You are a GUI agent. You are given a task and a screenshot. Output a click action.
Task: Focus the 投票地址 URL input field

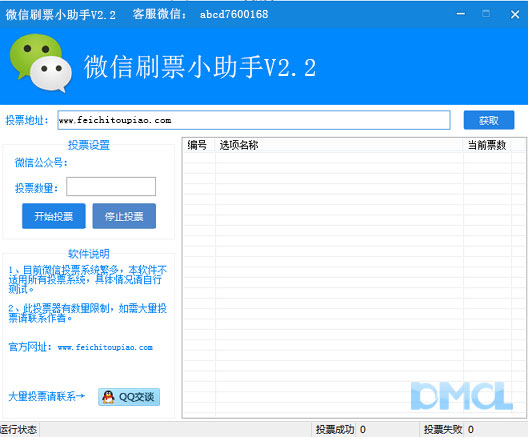(x=254, y=120)
